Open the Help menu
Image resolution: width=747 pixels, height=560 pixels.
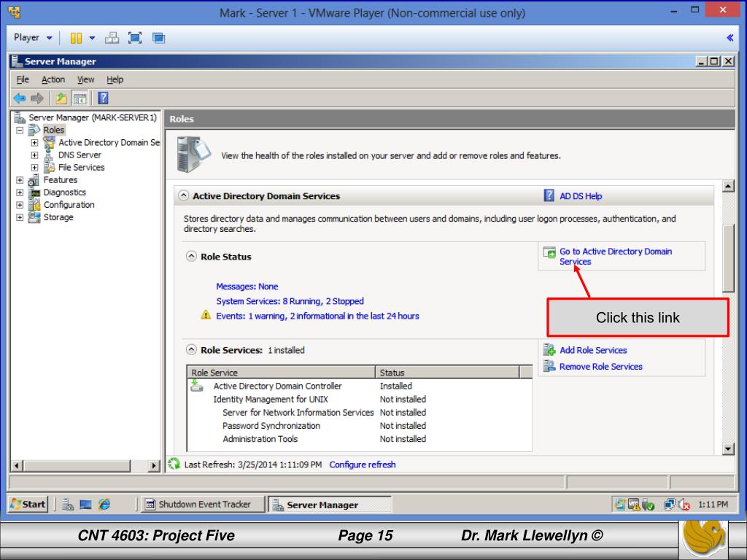(x=115, y=79)
